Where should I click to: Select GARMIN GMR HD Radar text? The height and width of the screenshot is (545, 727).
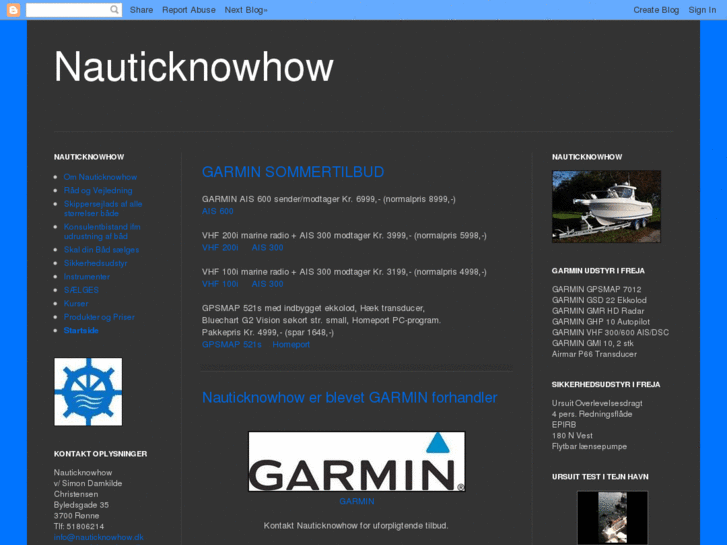tap(598, 310)
